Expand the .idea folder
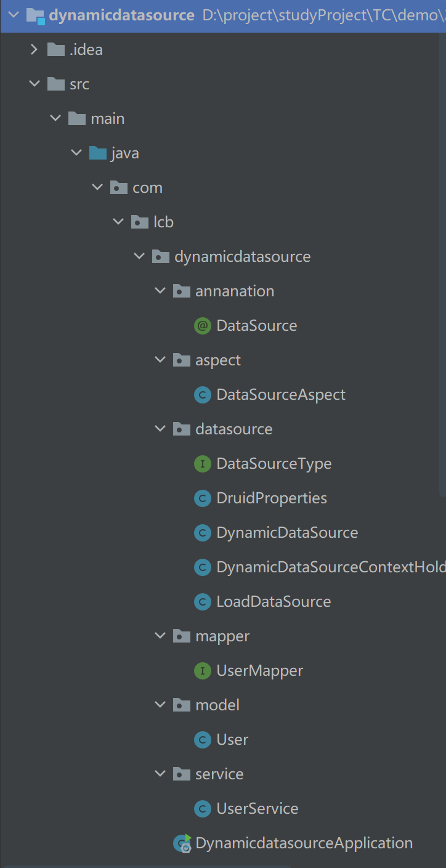The height and width of the screenshot is (868, 446). [x=34, y=50]
